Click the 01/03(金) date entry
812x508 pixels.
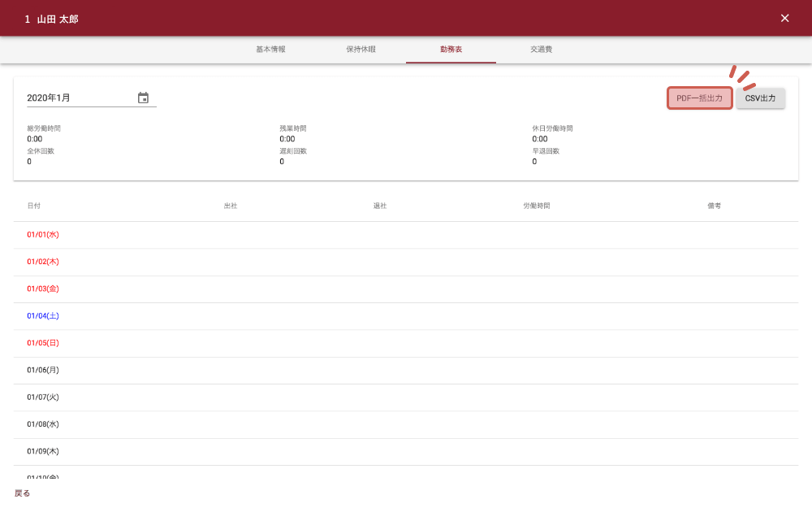[43, 289]
